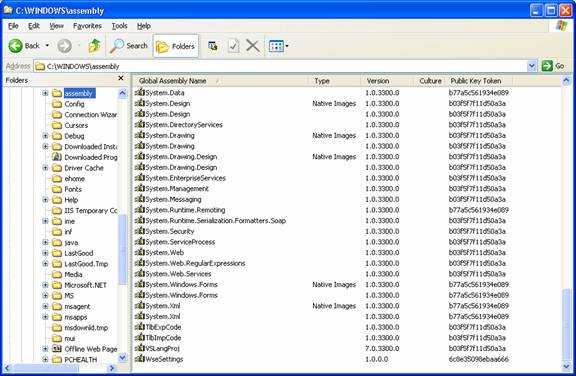Expand the PCHEALTH folder node
The width and height of the screenshot is (576, 376).
pos(45,359)
